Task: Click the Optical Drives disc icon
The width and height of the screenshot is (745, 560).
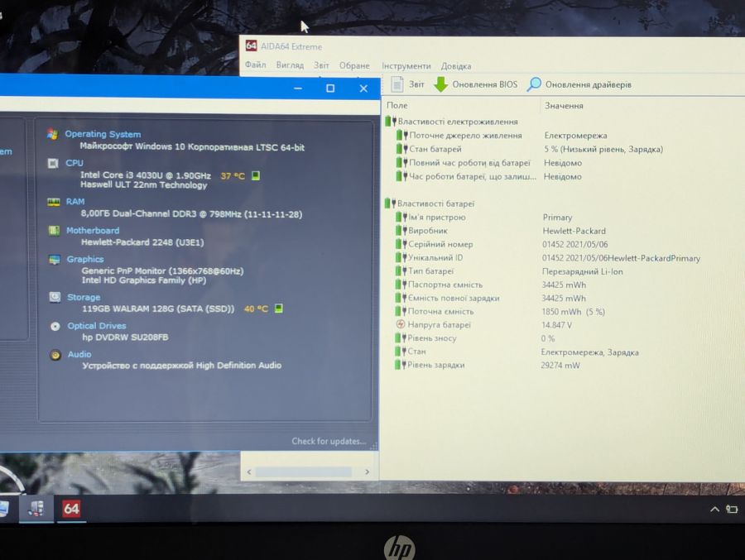Action: 55,326
